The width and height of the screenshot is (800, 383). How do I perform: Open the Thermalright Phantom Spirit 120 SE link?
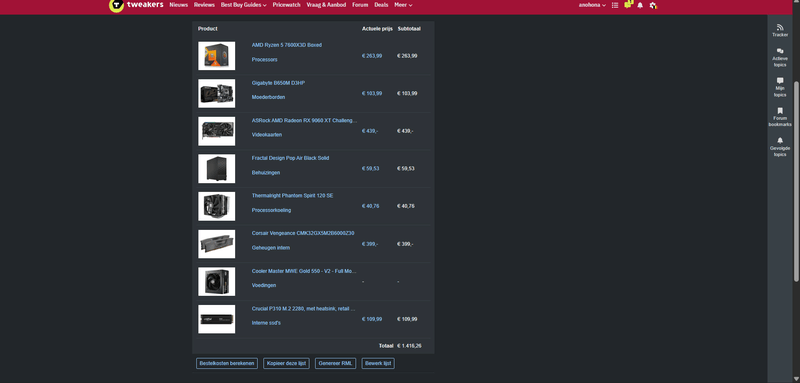(292, 196)
